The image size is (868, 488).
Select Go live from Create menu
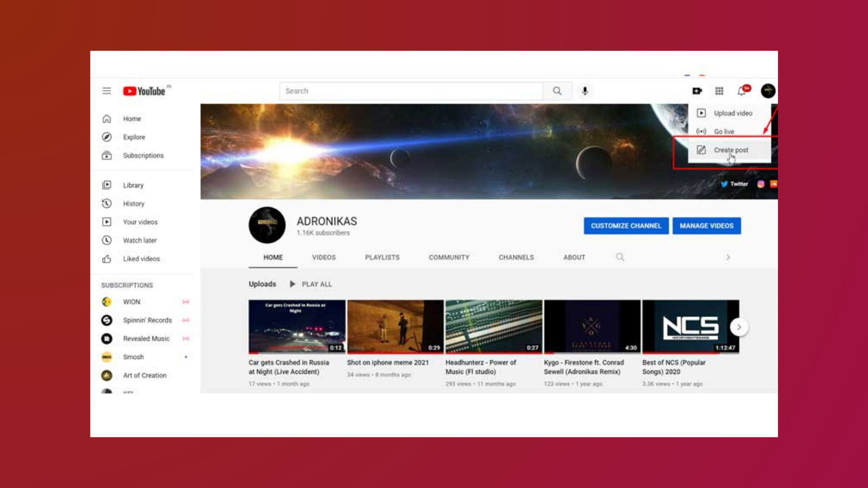pyautogui.click(x=730, y=132)
